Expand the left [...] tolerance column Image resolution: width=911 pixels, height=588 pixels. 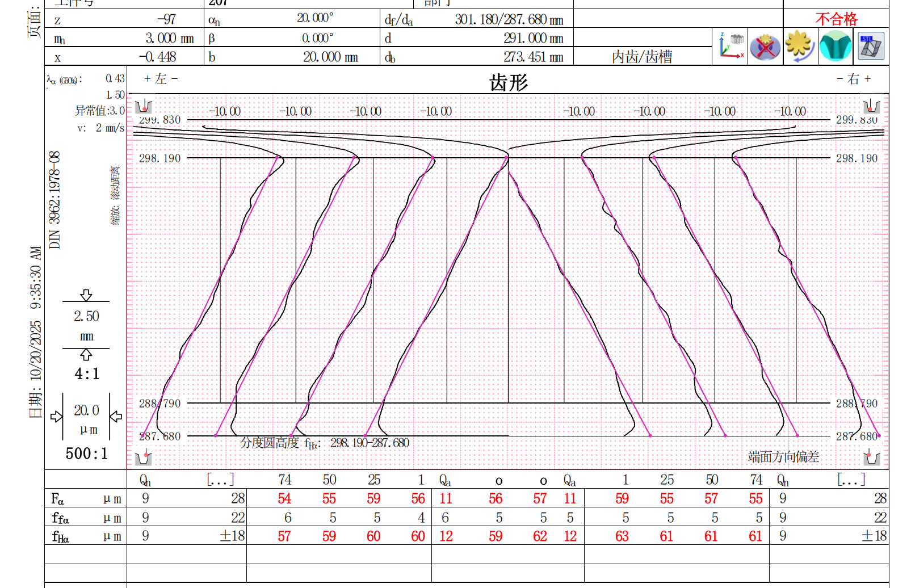[x=220, y=480]
